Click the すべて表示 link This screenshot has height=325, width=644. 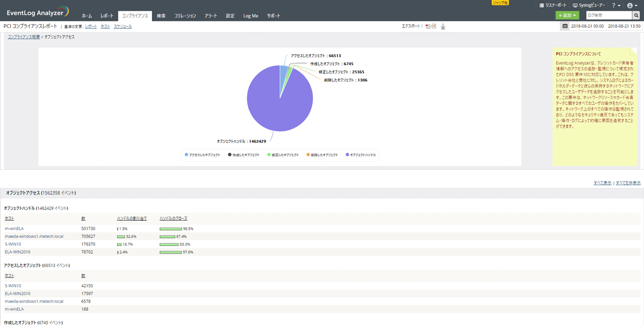click(x=602, y=183)
